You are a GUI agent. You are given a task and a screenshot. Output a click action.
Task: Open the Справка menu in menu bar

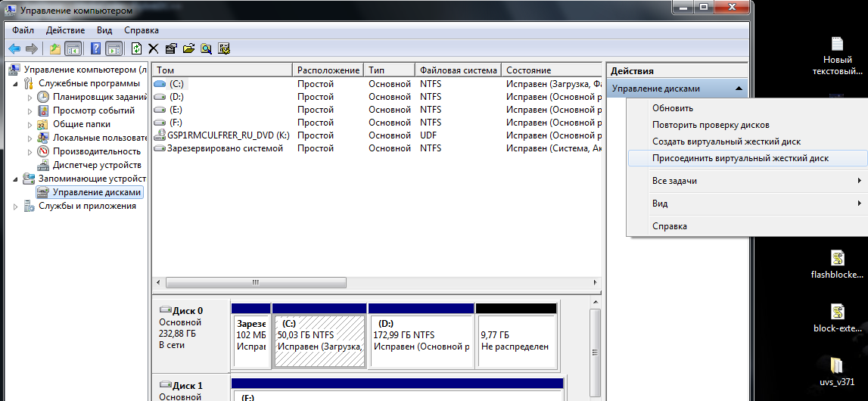142,30
